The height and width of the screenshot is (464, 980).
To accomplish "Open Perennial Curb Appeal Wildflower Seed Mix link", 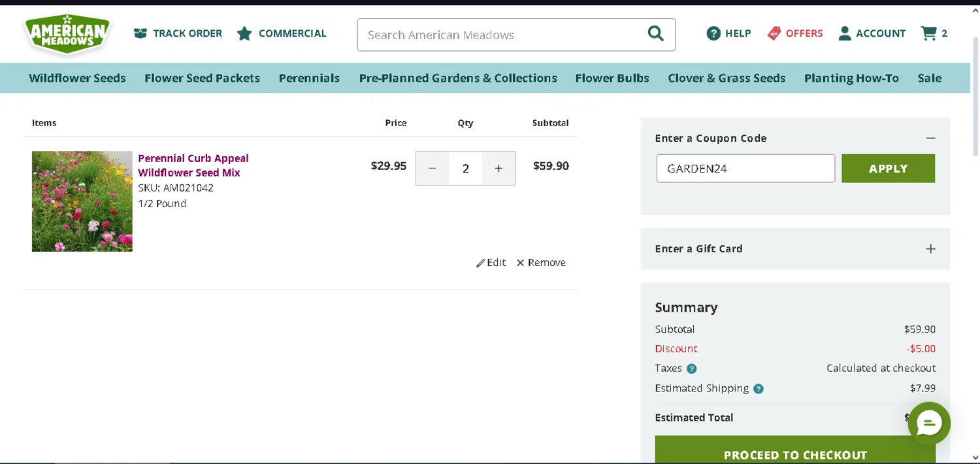I will click(x=193, y=165).
